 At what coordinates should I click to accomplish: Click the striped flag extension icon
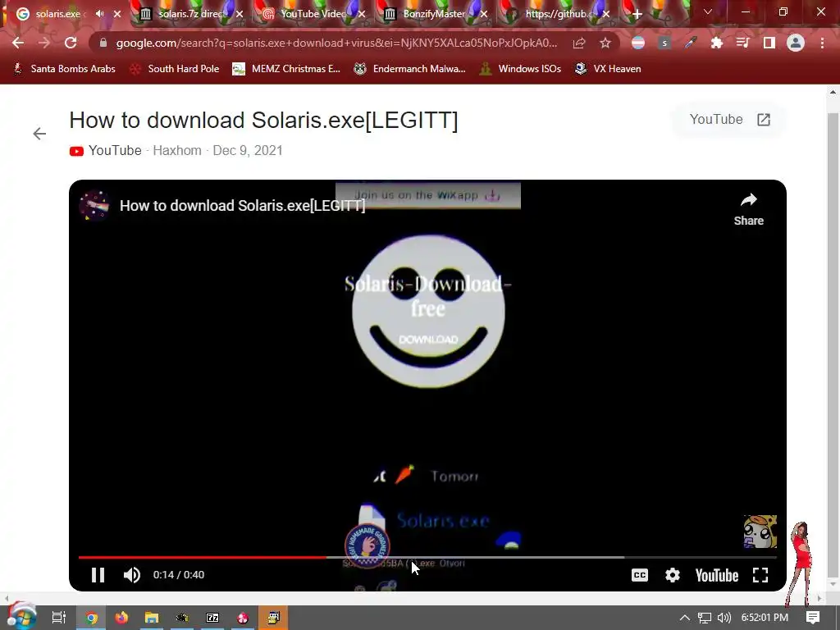[x=638, y=43]
